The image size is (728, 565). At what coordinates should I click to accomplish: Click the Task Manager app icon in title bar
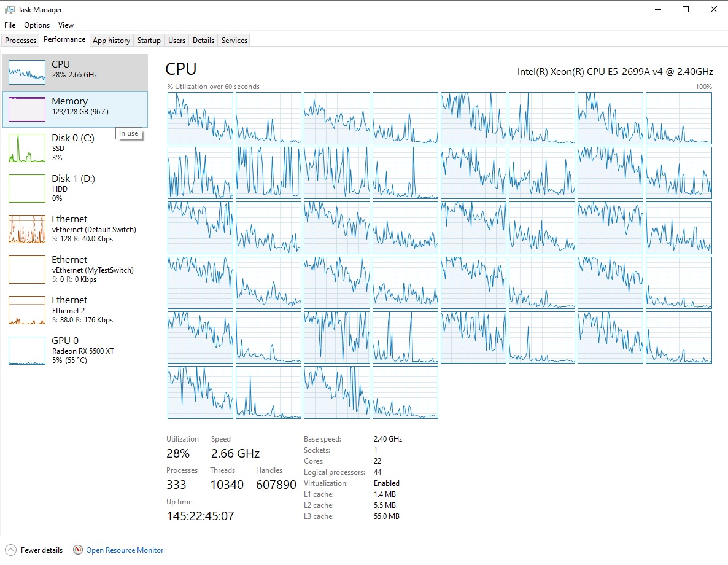tap(9, 9)
